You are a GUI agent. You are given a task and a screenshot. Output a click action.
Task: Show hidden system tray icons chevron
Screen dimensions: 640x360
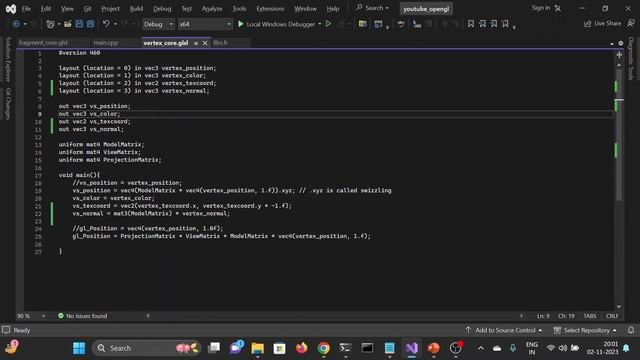(x=481, y=348)
